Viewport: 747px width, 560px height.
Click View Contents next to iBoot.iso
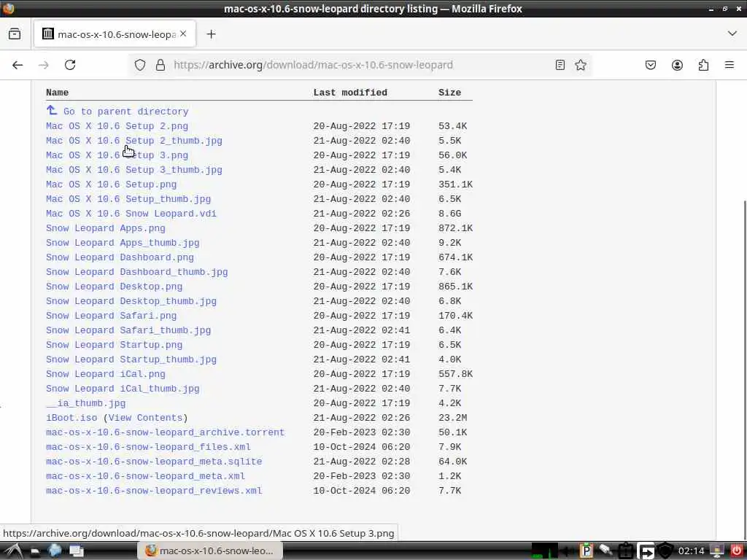click(145, 418)
